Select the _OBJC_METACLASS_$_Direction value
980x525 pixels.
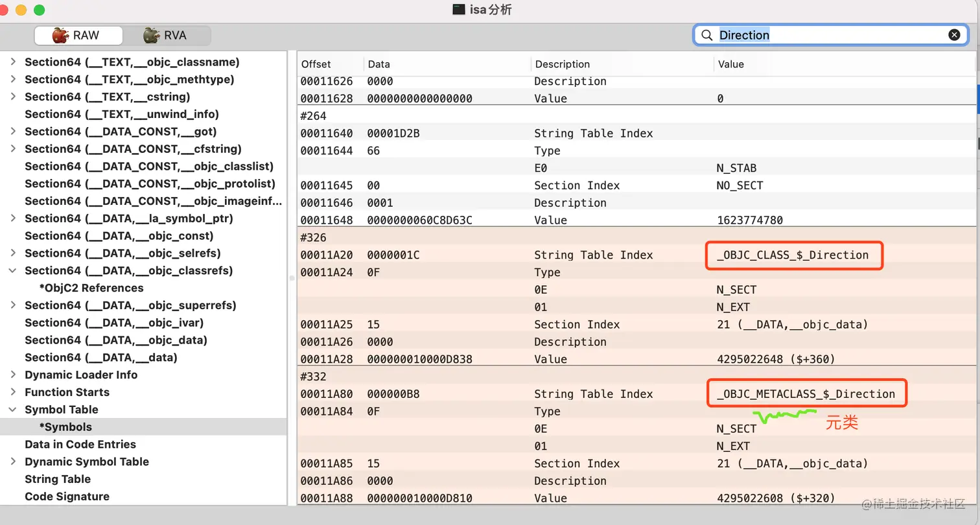(806, 394)
